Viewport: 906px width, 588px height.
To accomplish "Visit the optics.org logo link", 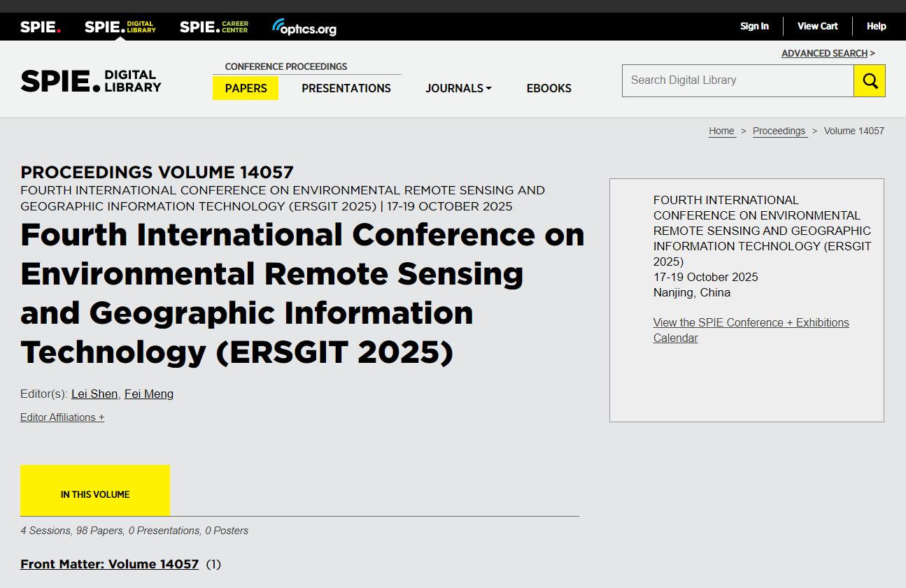I will pos(304,28).
